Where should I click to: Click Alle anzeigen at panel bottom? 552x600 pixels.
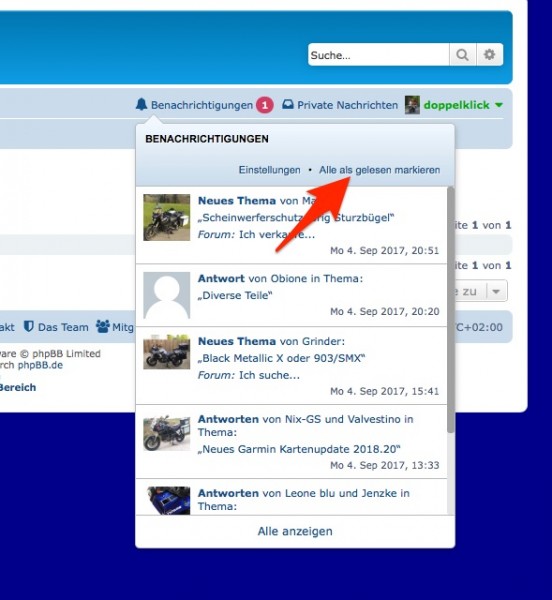(x=295, y=532)
